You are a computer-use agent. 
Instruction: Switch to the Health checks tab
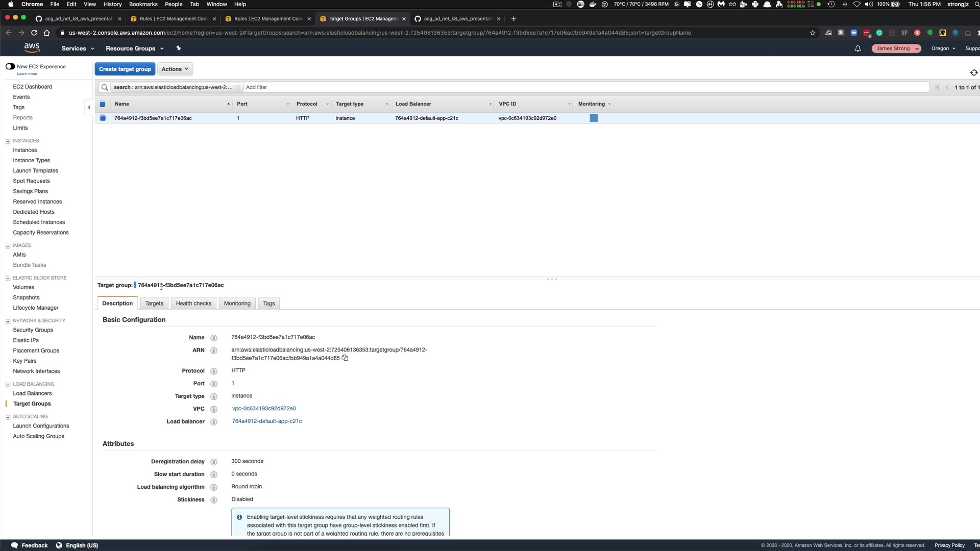pos(193,304)
